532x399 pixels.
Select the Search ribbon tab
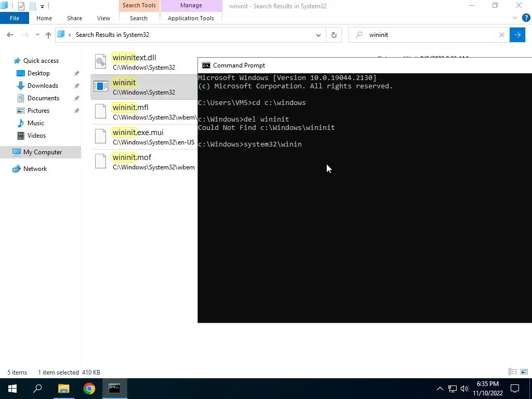138,18
